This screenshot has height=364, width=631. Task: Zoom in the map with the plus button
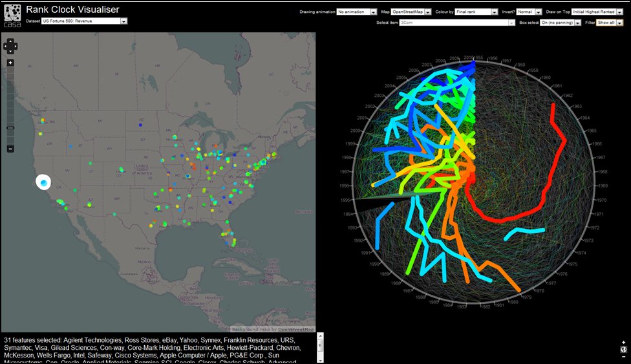coord(10,63)
